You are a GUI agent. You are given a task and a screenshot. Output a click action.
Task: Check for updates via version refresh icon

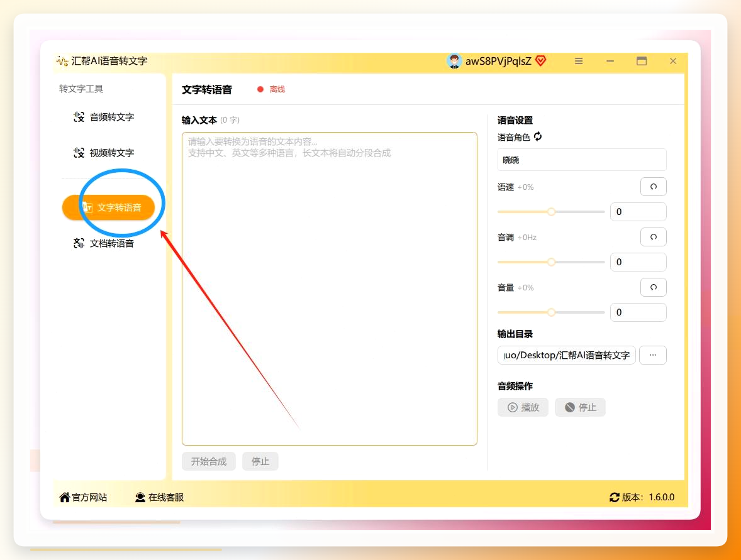tap(615, 497)
